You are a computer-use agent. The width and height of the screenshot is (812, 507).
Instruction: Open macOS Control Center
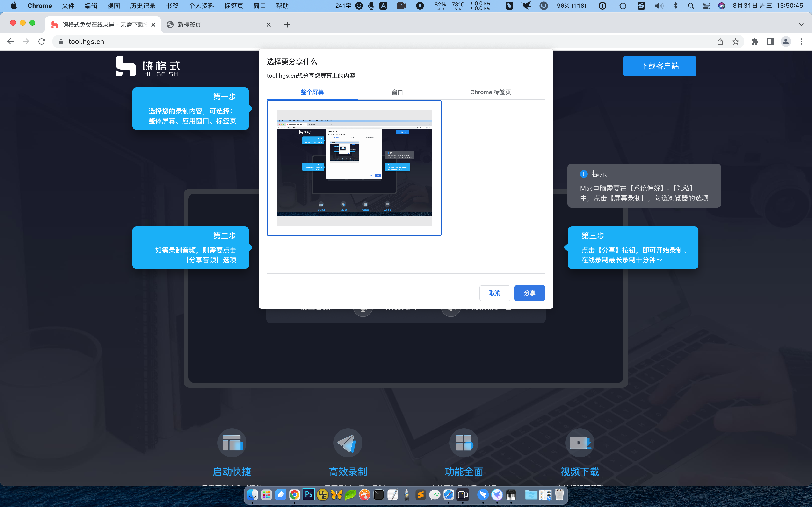[x=706, y=6]
